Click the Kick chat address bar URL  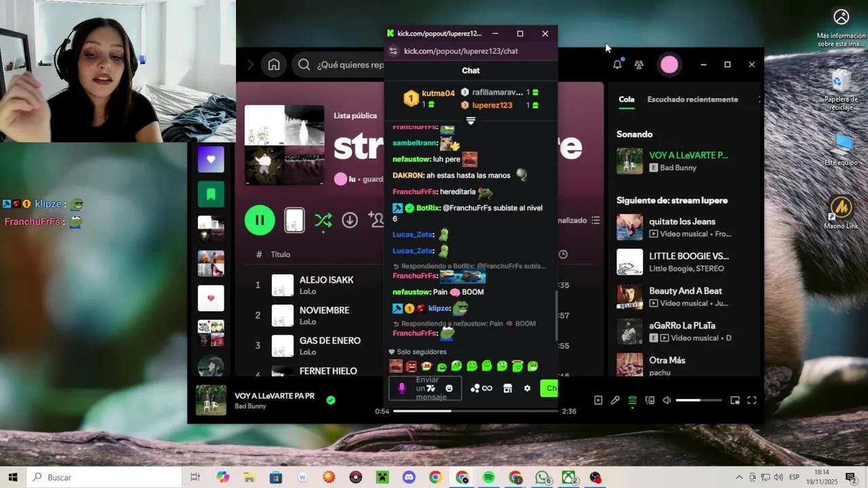pos(461,51)
